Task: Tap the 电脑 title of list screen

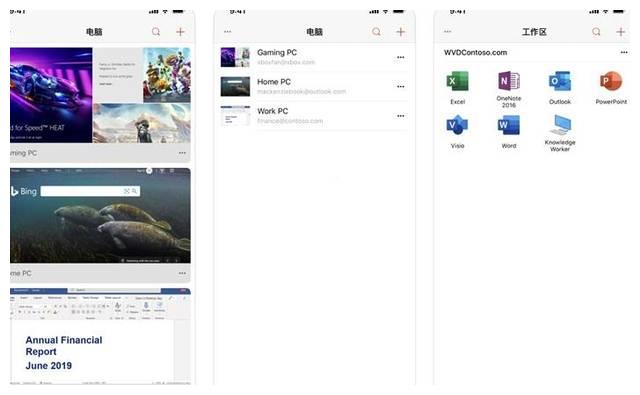Action: click(x=314, y=31)
